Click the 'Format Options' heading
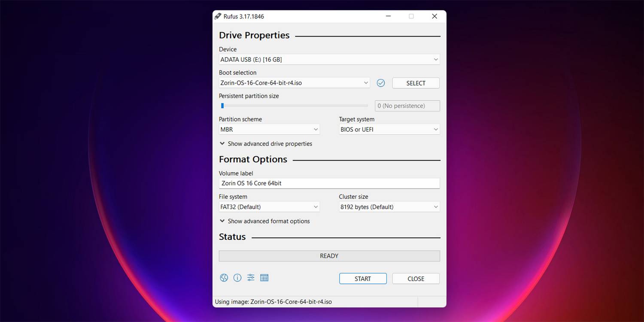 253,159
